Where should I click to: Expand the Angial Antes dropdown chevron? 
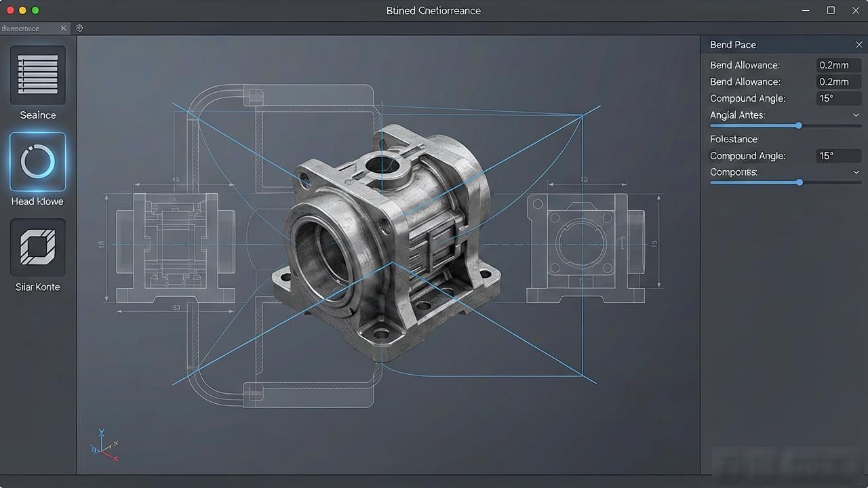click(856, 115)
